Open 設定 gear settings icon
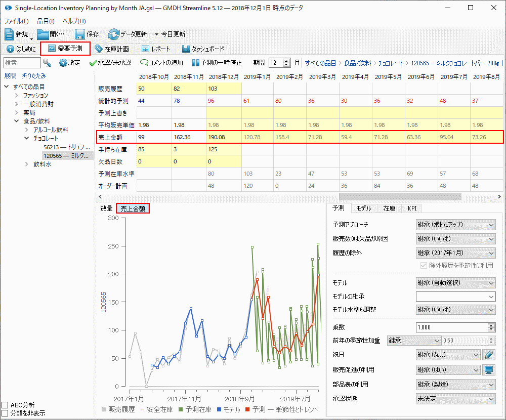 pos(63,63)
